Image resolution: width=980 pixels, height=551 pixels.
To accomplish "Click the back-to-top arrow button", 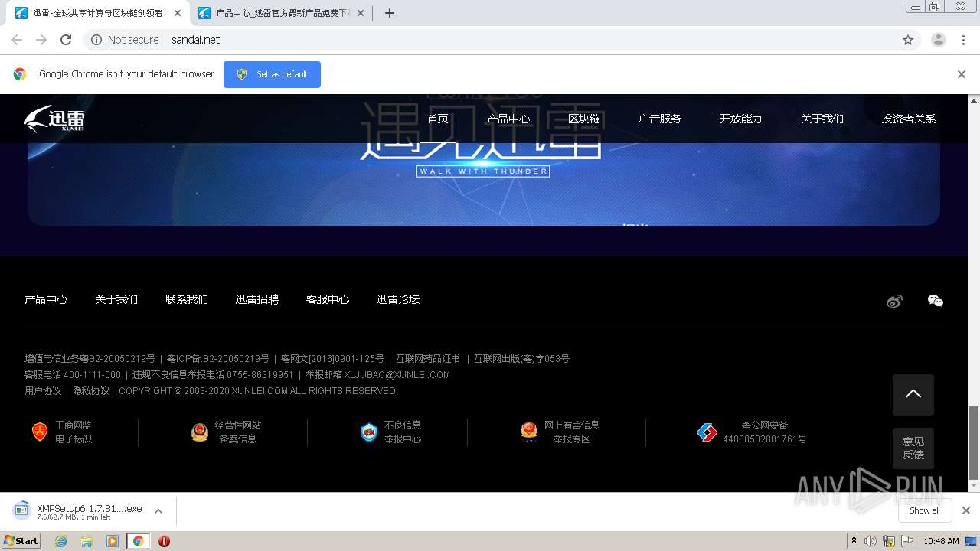I will coord(913,395).
